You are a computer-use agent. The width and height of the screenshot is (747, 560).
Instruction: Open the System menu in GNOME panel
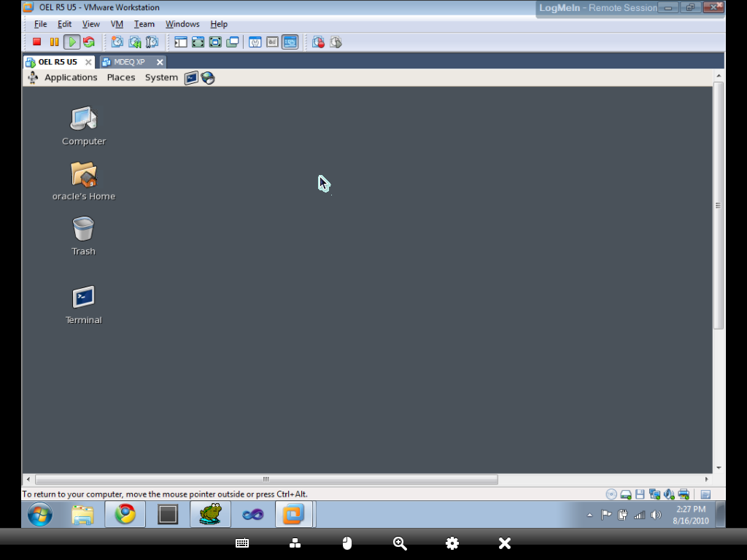pyautogui.click(x=161, y=77)
